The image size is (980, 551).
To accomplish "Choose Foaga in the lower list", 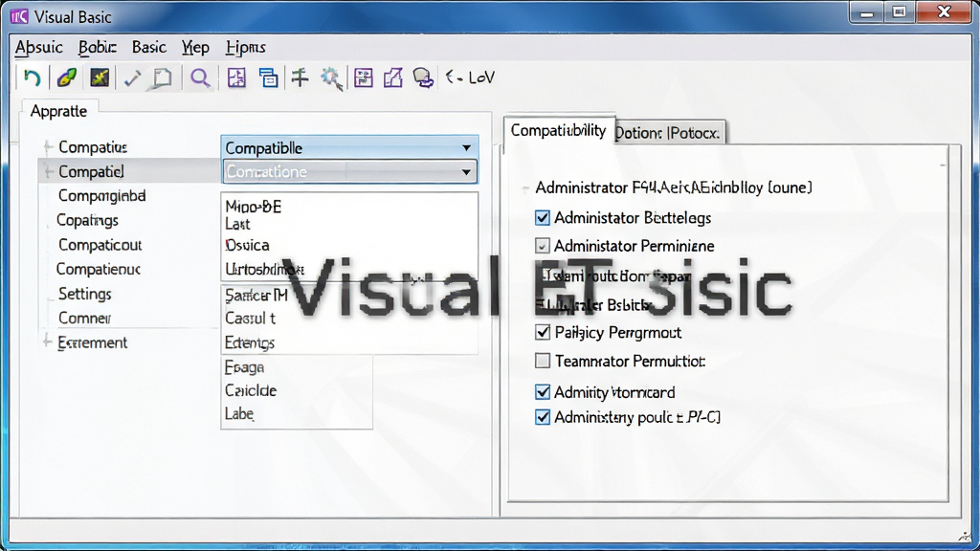I will (244, 367).
